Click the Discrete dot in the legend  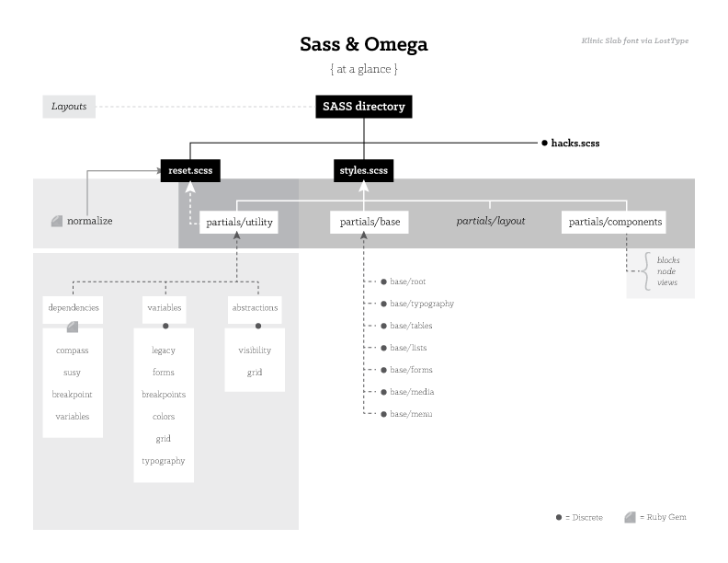pyautogui.click(x=559, y=517)
